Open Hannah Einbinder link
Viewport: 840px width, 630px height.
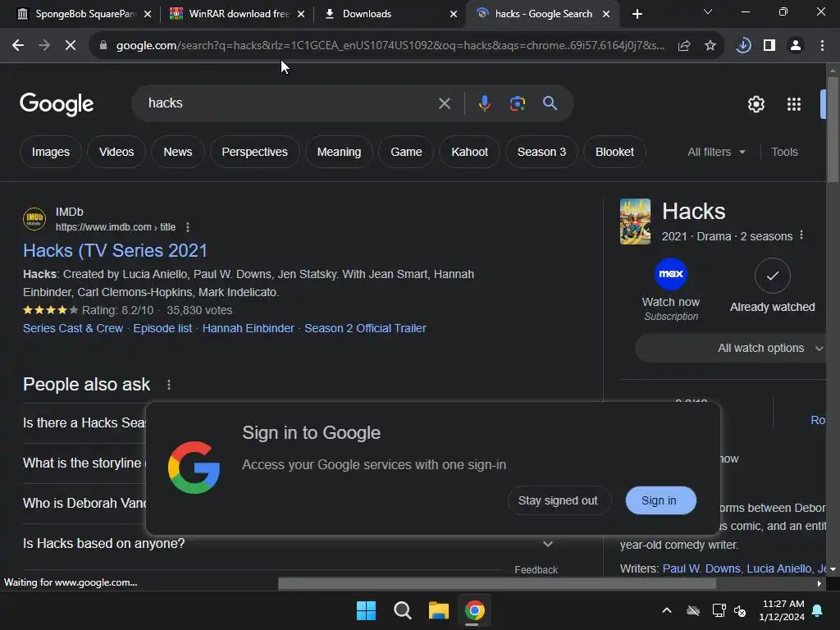point(248,328)
